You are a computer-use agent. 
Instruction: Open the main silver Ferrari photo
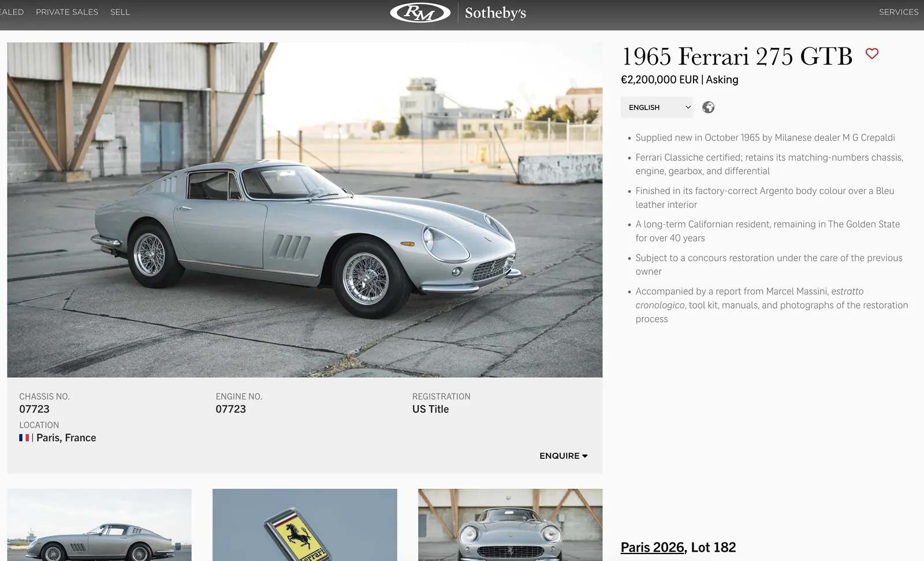click(x=304, y=210)
